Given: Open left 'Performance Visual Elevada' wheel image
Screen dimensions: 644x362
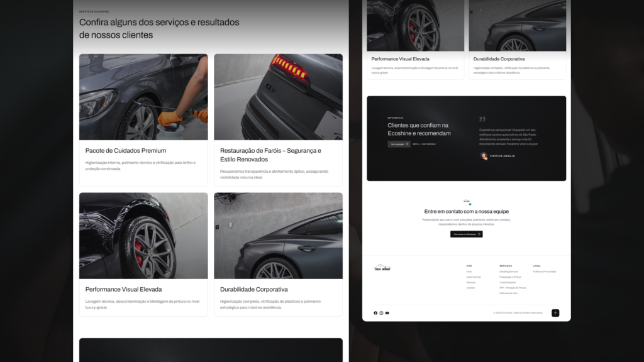Looking at the screenshot, I should (x=143, y=236).
